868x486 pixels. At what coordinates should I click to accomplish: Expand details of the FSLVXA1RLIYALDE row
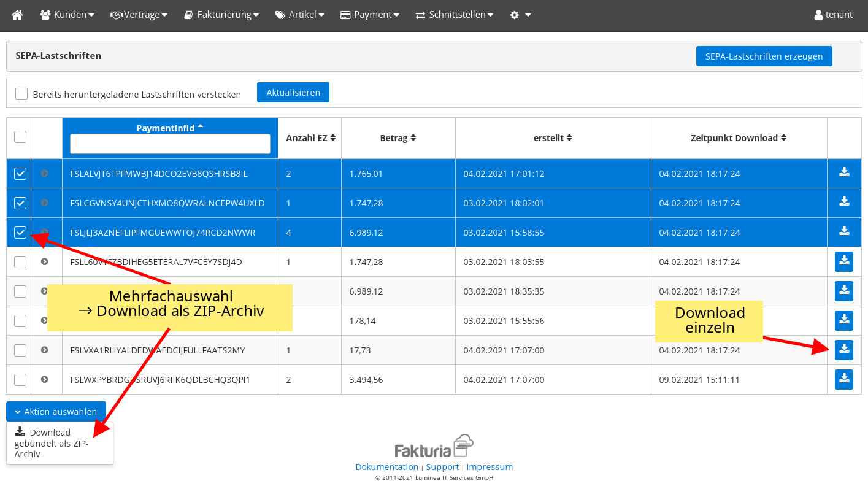44,350
